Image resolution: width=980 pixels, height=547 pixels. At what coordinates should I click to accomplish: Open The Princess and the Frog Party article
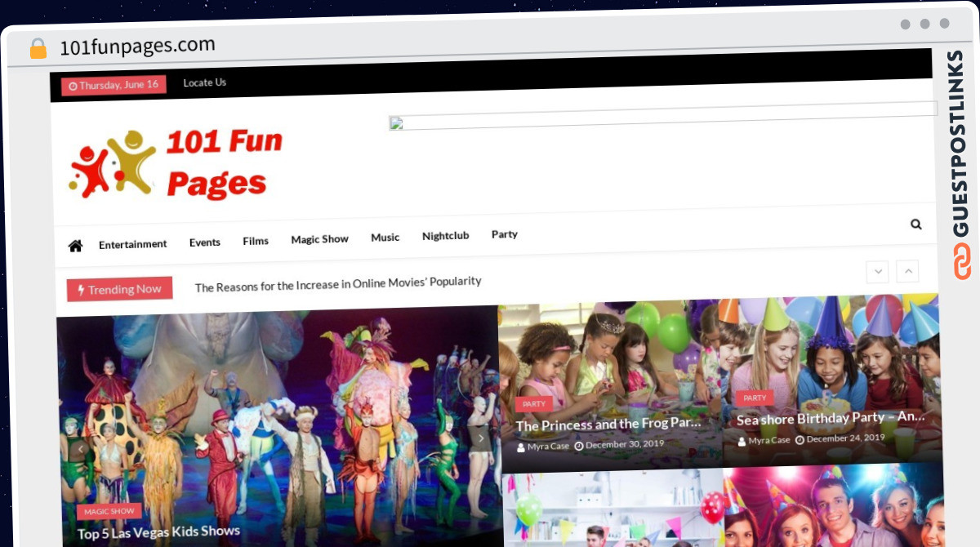608,425
